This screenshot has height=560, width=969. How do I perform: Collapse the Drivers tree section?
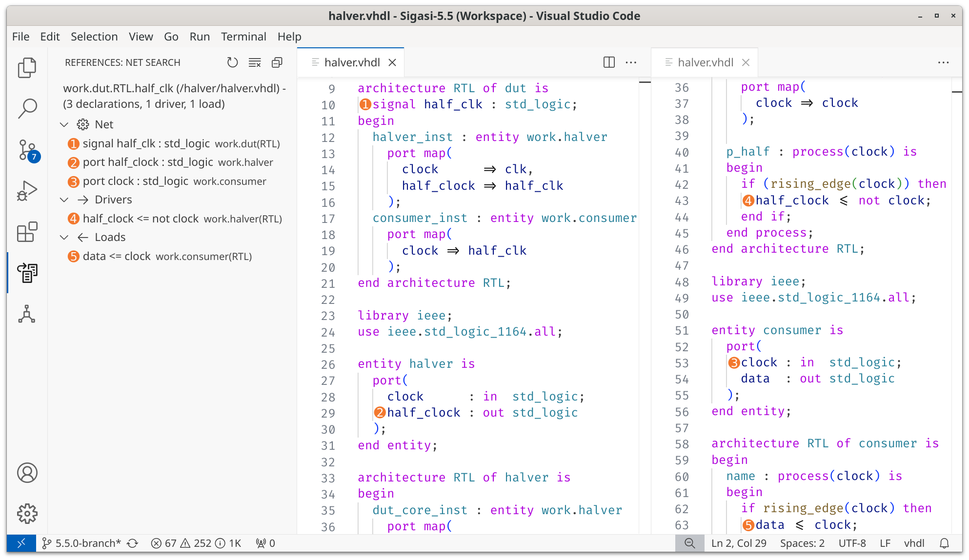[64, 200]
